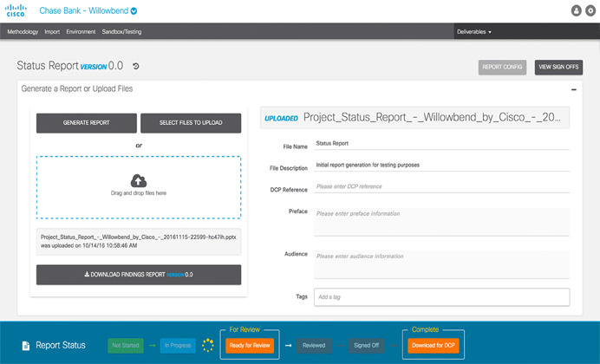
Task: Click the drag and drop files area
Action: [x=139, y=187]
